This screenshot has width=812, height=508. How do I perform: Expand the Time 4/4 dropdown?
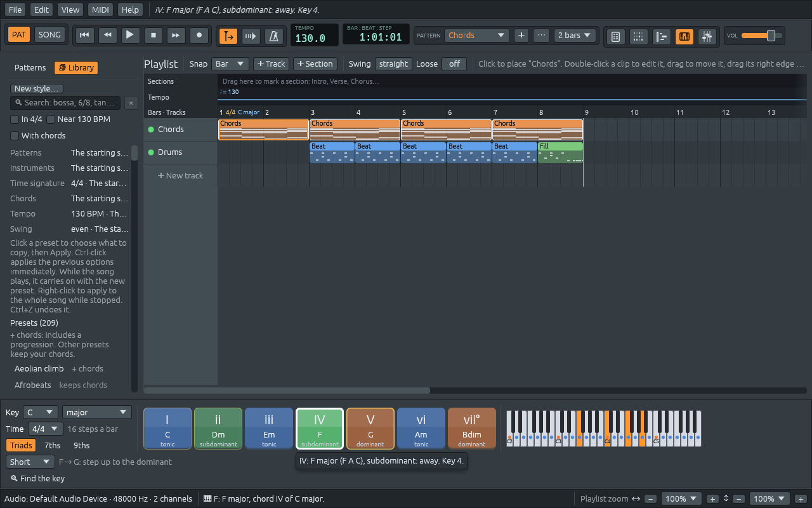46,429
